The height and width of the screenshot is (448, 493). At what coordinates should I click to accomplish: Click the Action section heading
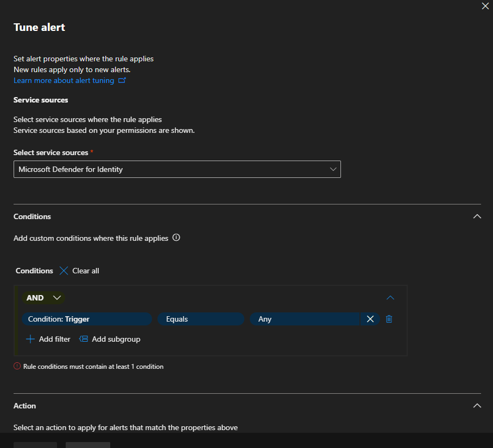click(25, 406)
